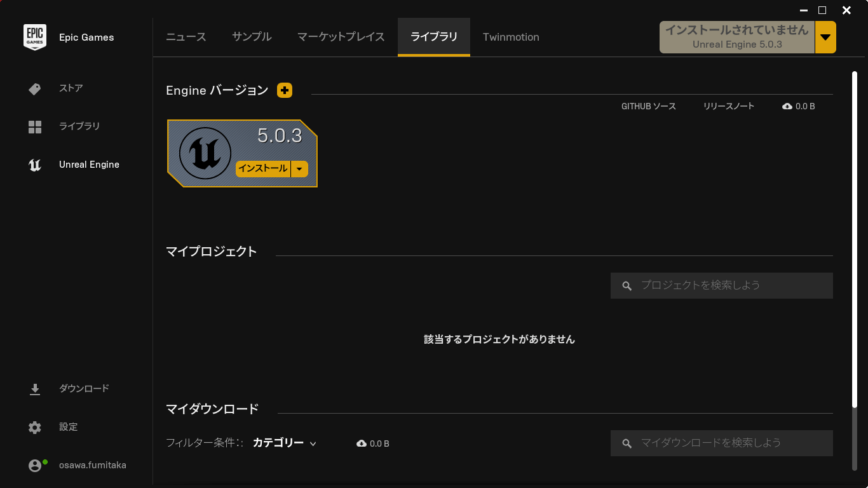Screen dimensions: 868x488
Task: Click the 0.0 B size beside リリースノート
Action: (x=805, y=106)
